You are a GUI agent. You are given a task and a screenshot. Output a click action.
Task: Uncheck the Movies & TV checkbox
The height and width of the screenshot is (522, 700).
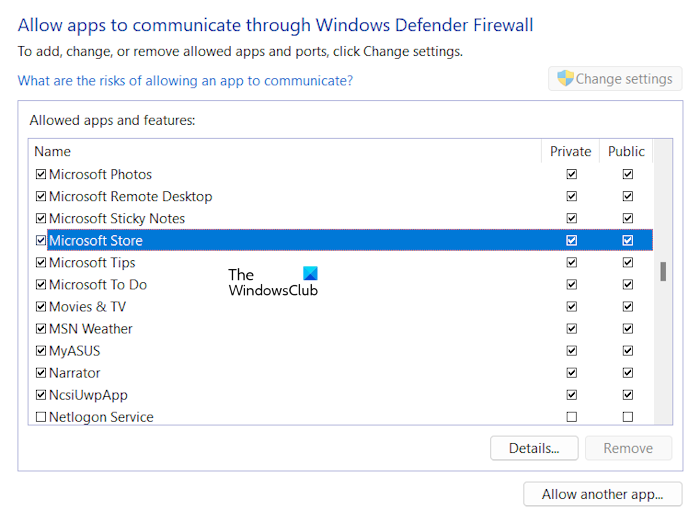tap(41, 306)
